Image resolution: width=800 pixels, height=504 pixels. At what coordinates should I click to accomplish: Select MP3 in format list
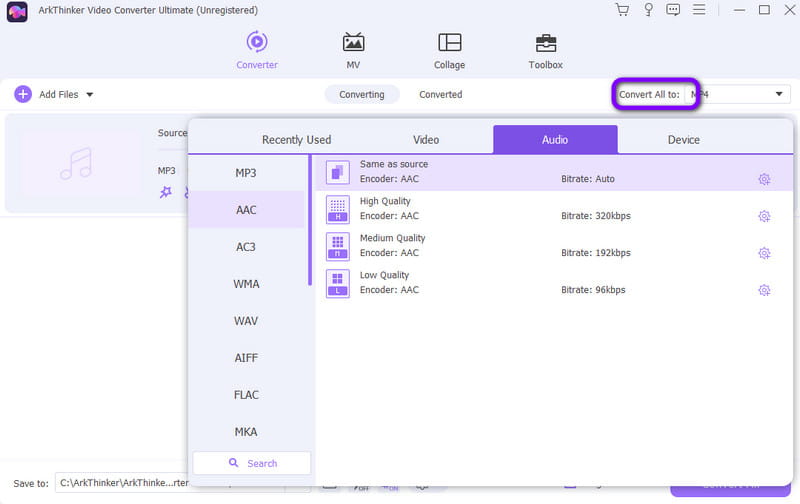(246, 173)
